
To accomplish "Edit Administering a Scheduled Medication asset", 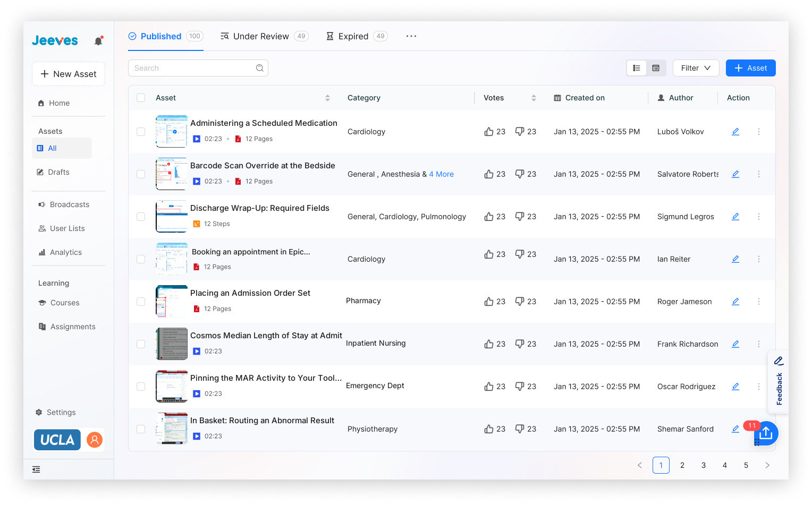I will [x=735, y=132].
